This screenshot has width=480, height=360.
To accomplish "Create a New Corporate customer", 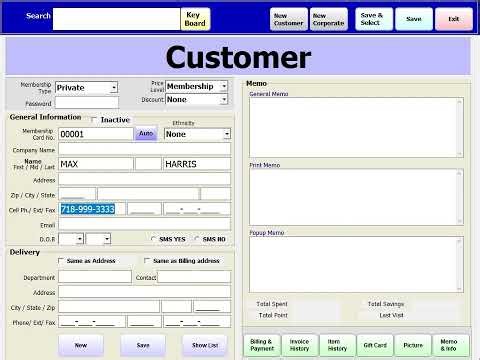I will point(329,19).
